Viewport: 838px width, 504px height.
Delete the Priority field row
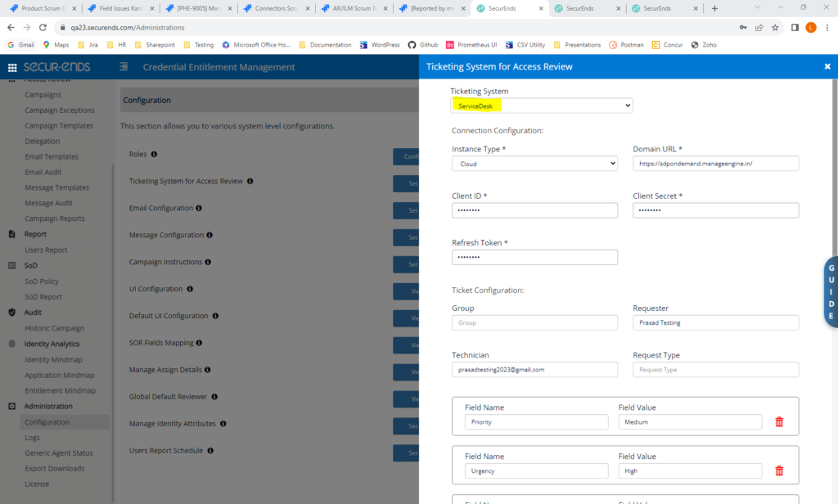coord(779,421)
